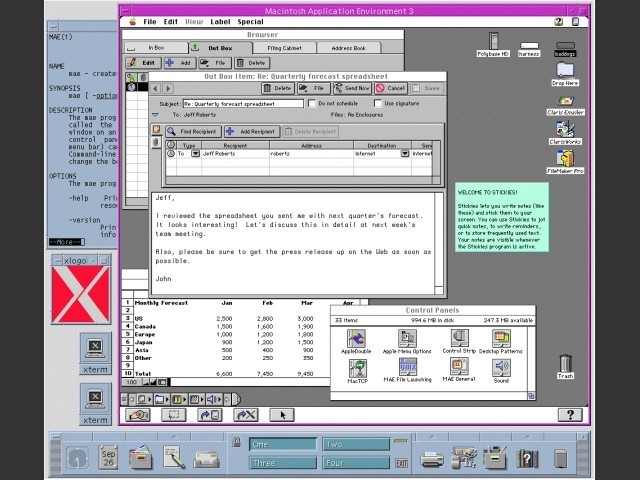Switch to workspace Three
Viewport: 640px width, 480px height.
pyautogui.click(x=283, y=463)
